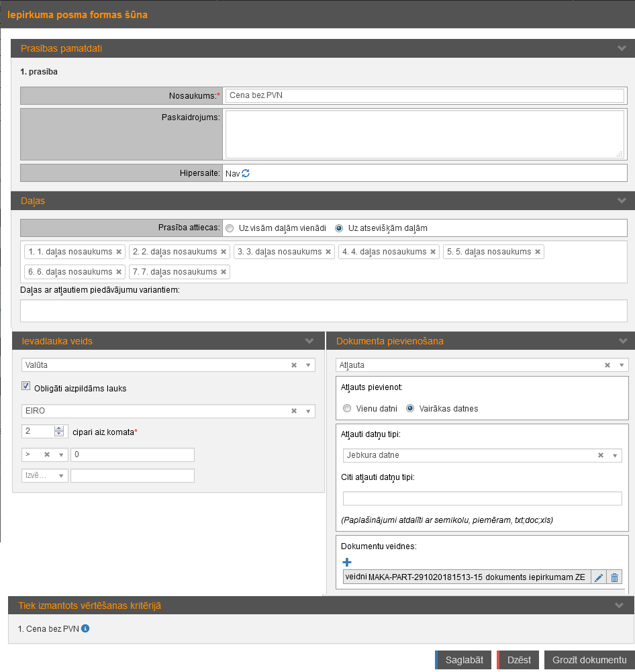Increase the cipari aiz komata stepper value
Screen dimensions: 635x672
(x=59, y=428)
